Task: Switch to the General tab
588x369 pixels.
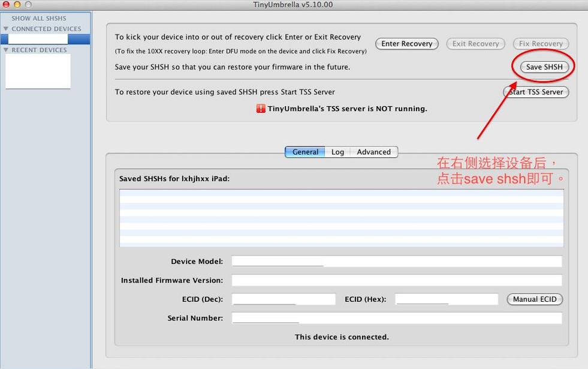Action: [305, 152]
